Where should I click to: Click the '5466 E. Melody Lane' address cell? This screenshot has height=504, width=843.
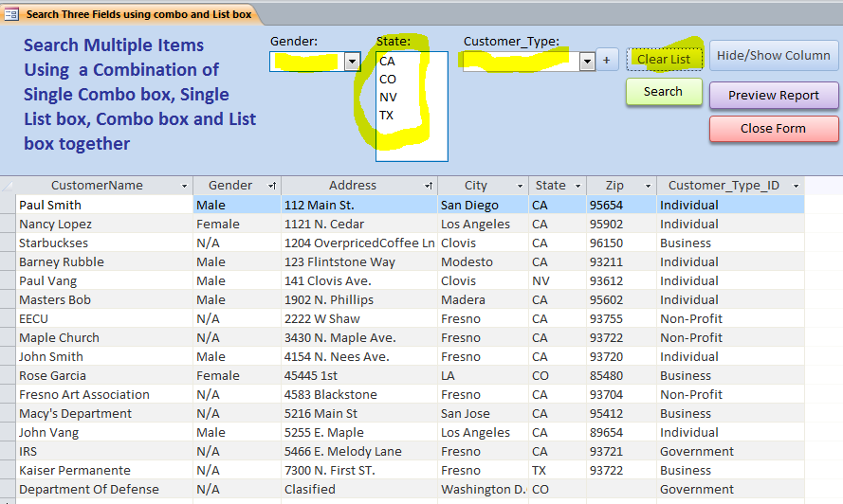click(359, 451)
